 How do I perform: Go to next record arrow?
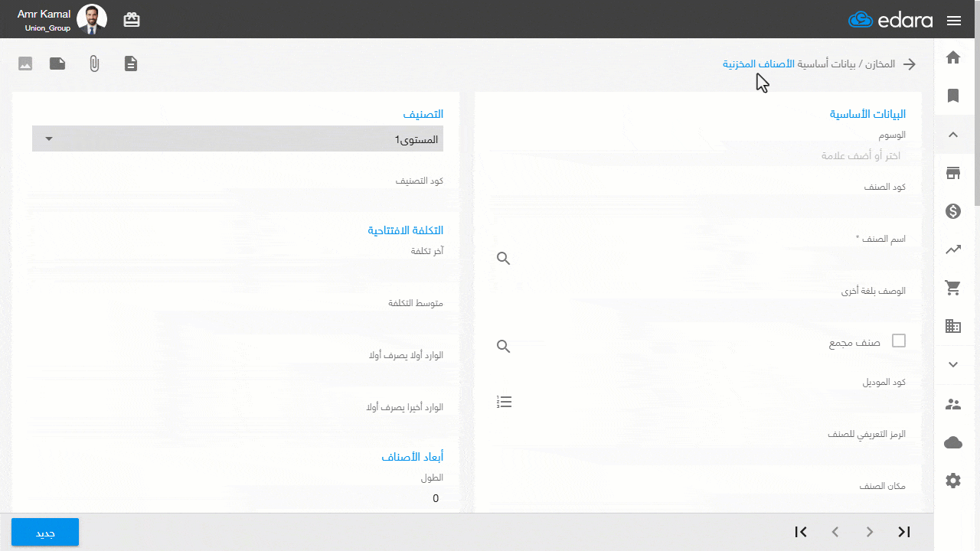click(x=870, y=532)
